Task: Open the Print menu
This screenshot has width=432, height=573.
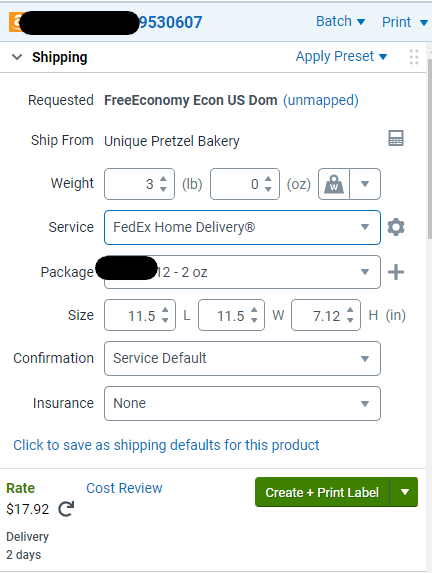Action: tap(405, 22)
